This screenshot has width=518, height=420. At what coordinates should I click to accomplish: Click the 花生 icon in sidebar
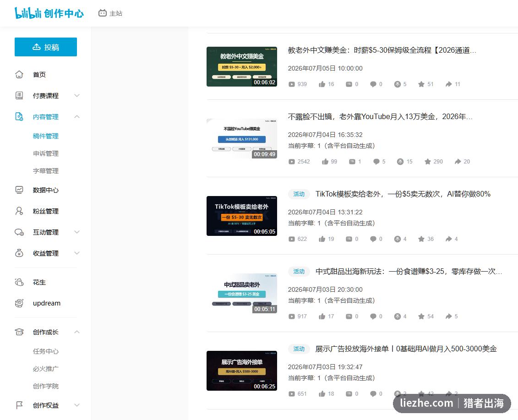point(19,282)
